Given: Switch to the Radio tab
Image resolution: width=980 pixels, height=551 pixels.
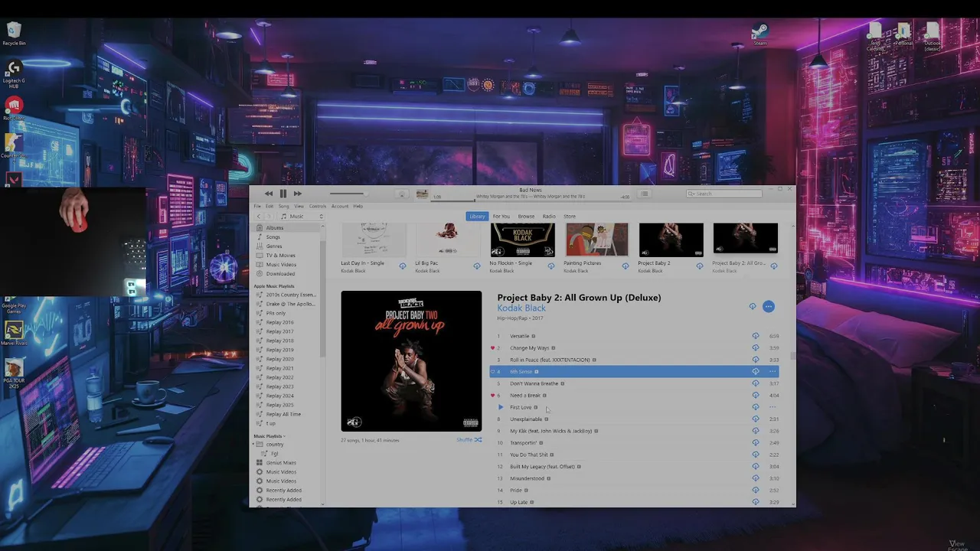Looking at the screenshot, I should pyautogui.click(x=549, y=217).
